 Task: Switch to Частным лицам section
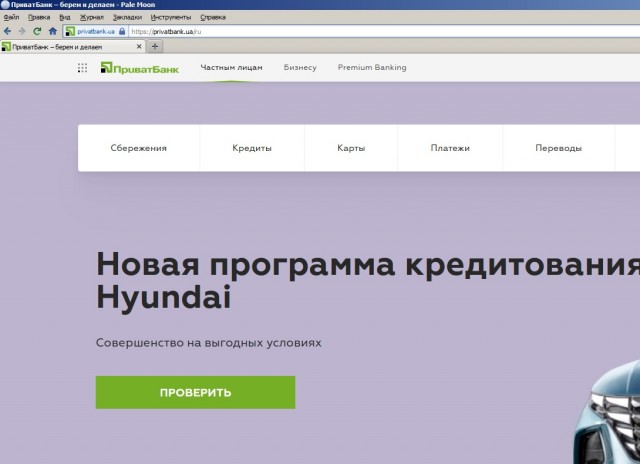[231, 68]
